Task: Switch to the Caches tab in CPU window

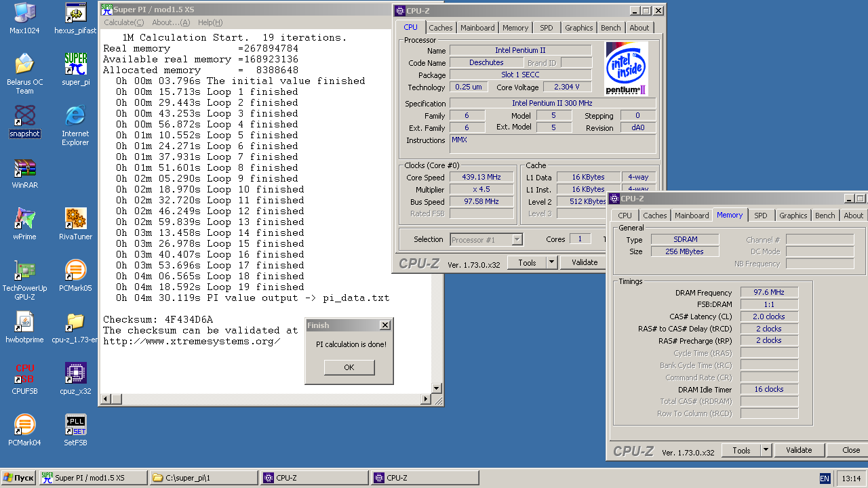Action: (441, 28)
